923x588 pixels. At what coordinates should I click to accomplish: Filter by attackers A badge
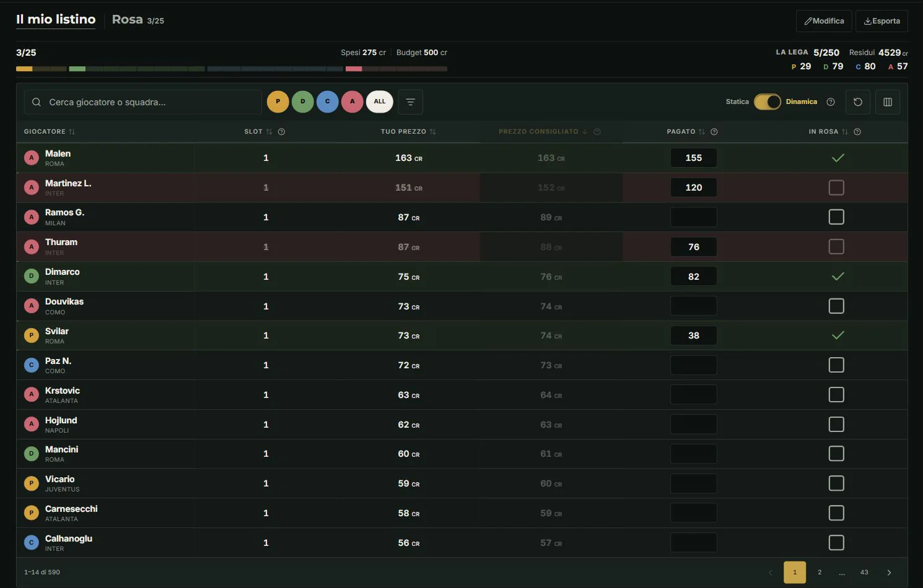coord(352,102)
